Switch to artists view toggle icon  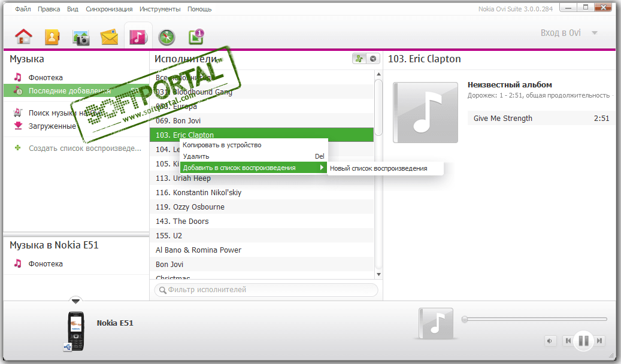click(x=359, y=59)
